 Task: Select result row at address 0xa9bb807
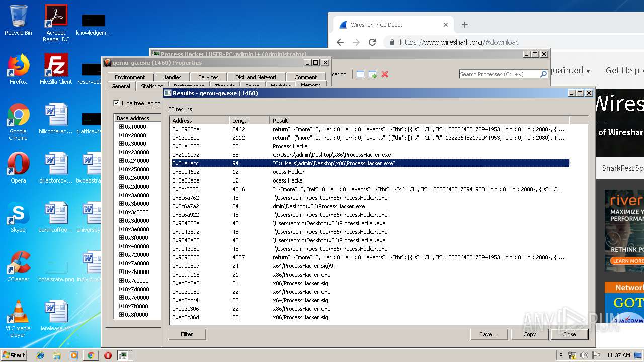click(370, 266)
